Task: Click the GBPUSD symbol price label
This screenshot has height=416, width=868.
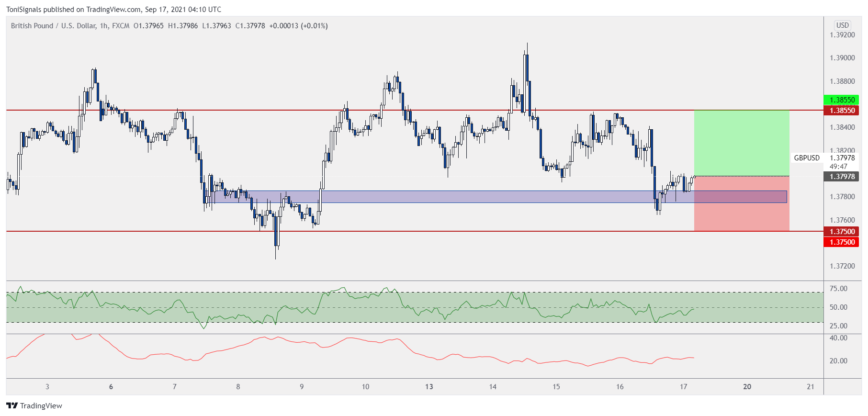Action: tap(807, 158)
